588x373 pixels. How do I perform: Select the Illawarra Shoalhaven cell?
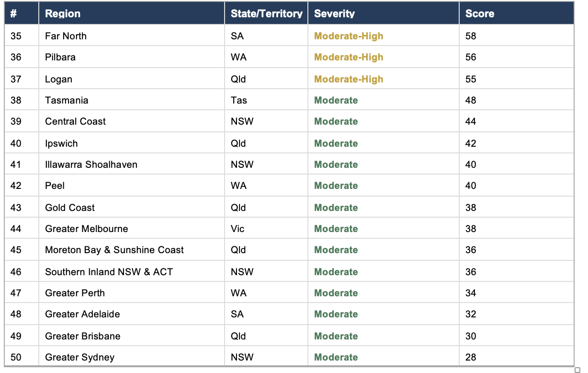(x=132, y=164)
